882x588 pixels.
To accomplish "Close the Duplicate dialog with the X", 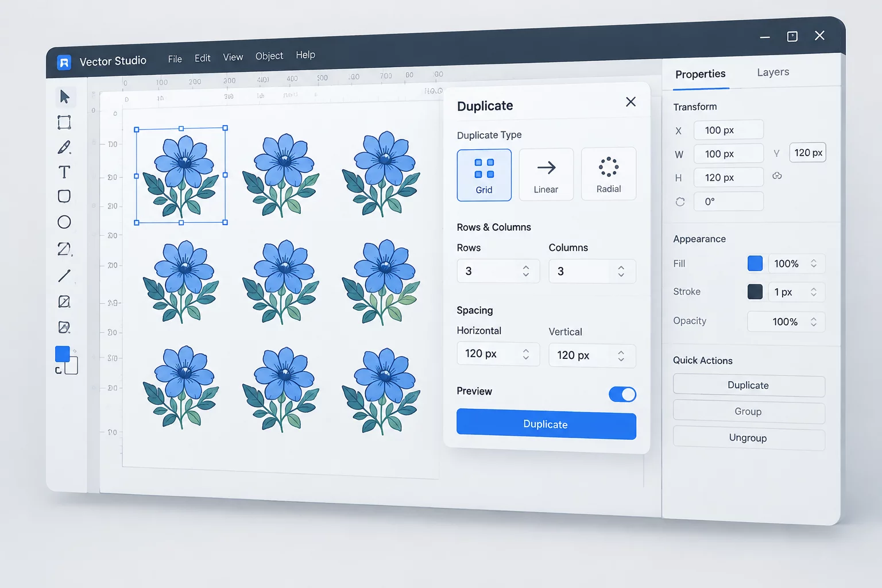I will (630, 102).
